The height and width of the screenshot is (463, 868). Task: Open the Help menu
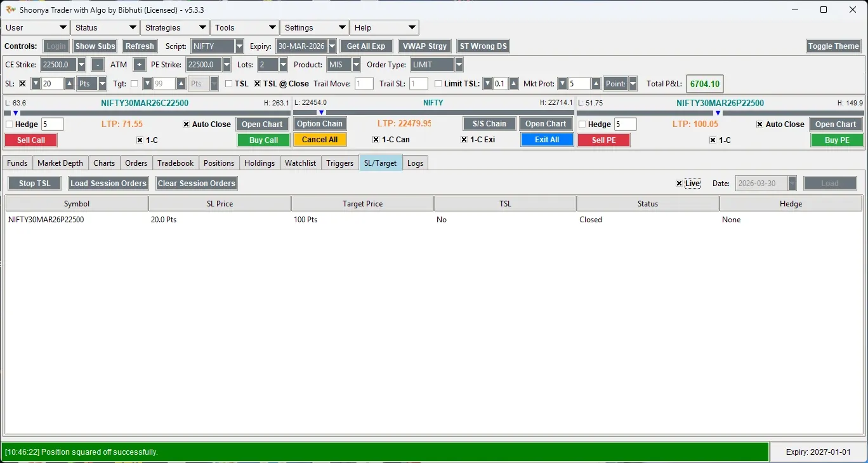(x=385, y=28)
